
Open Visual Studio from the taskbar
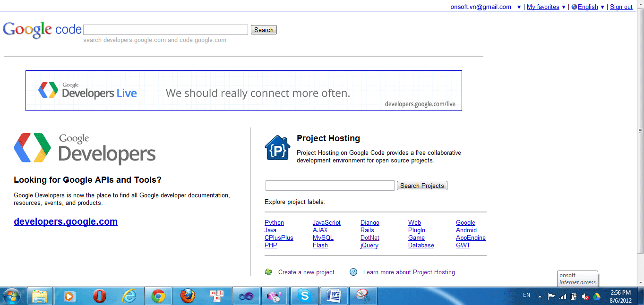tap(246, 296)
